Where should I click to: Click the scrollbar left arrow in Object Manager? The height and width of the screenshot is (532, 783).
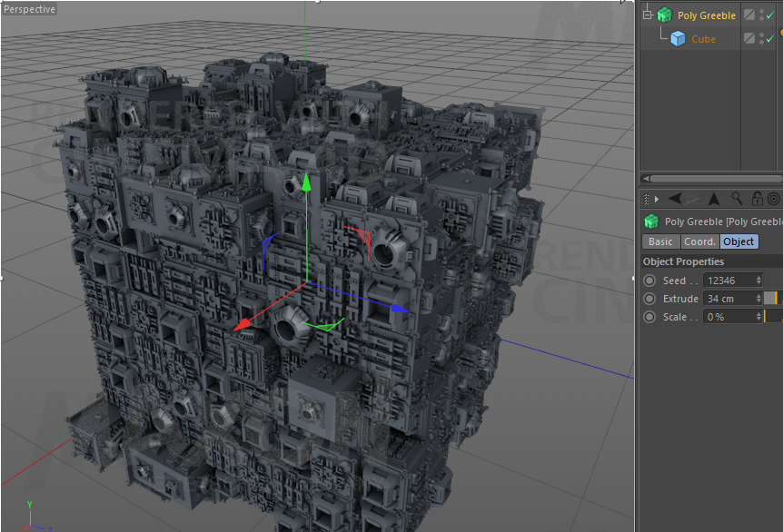click(646, 179)
